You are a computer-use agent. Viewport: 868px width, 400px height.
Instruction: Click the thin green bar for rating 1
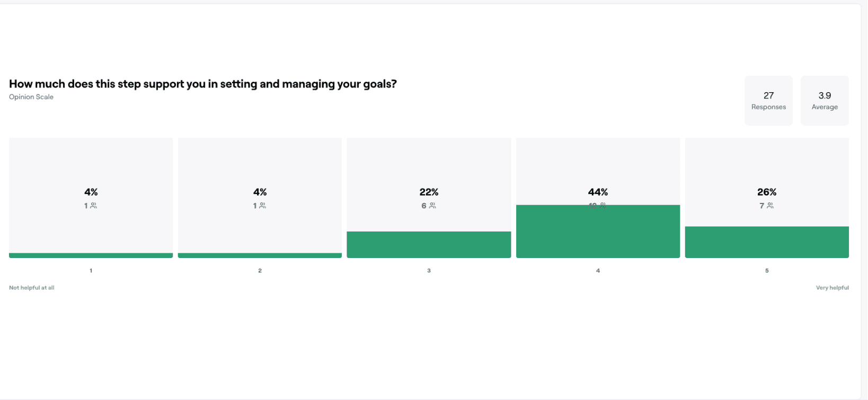pyautogui.click(x=91, y=255)
